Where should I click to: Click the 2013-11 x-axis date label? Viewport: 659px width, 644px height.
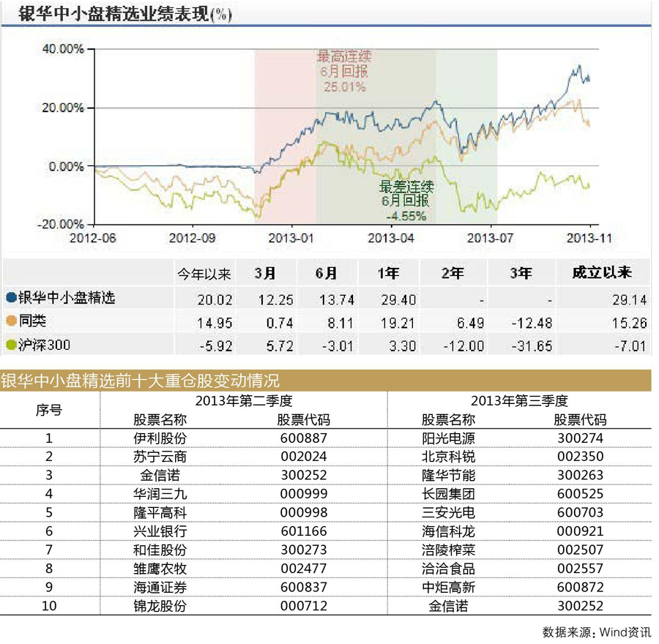589,238
